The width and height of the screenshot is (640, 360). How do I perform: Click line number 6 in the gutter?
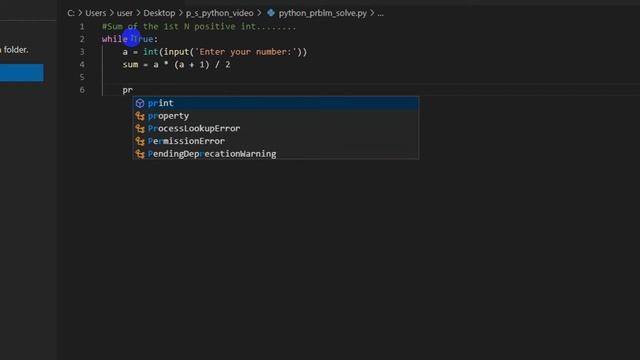[82, 90]
